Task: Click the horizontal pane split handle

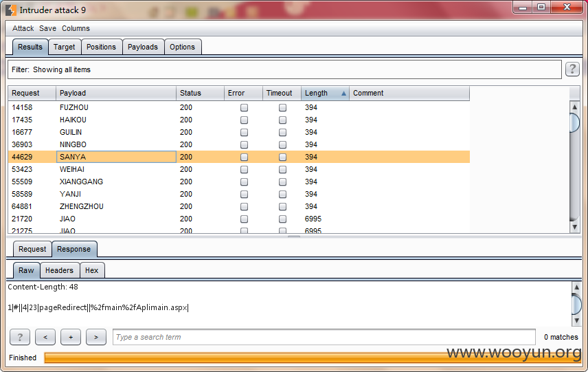Action: pos(294,237)
